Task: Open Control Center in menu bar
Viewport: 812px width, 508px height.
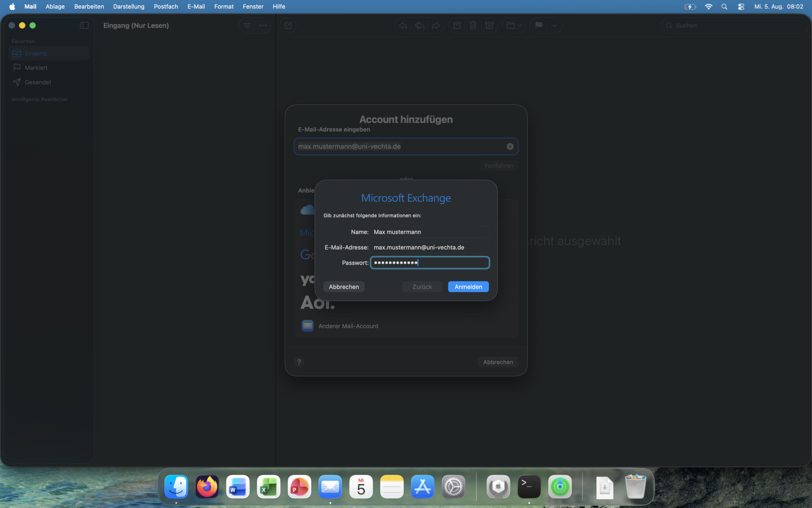Action: 741,7
